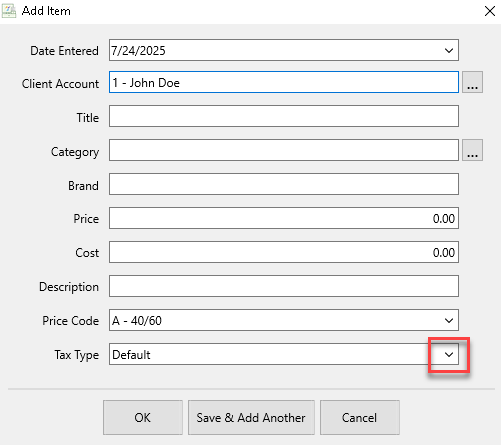Confirm the item with OK button

click(143, 418)
